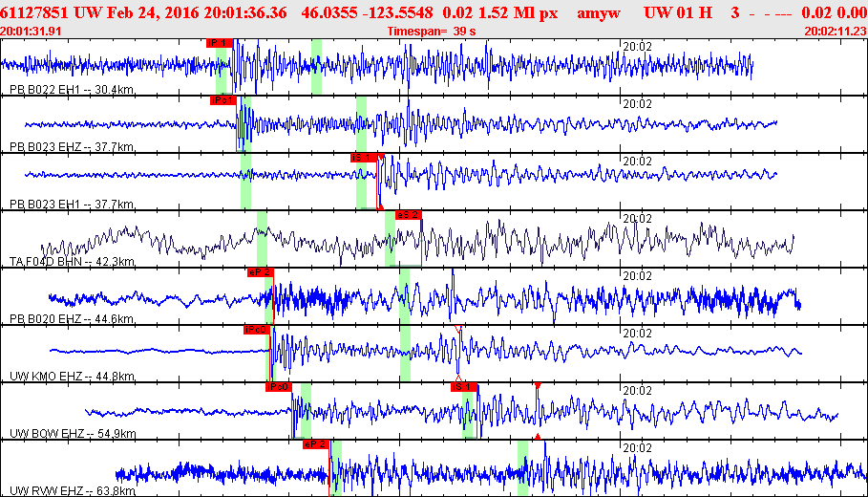Click the analyst name amyw in header

[598, 12]
